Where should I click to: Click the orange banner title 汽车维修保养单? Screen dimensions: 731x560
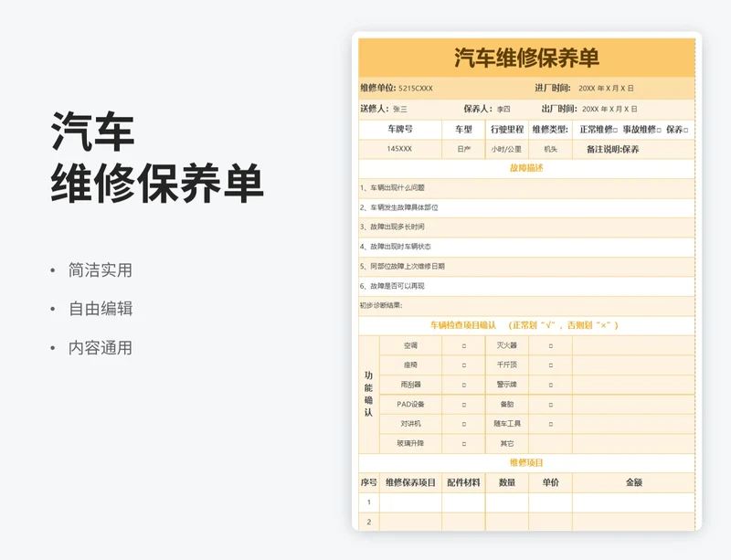tap(527, 58)
